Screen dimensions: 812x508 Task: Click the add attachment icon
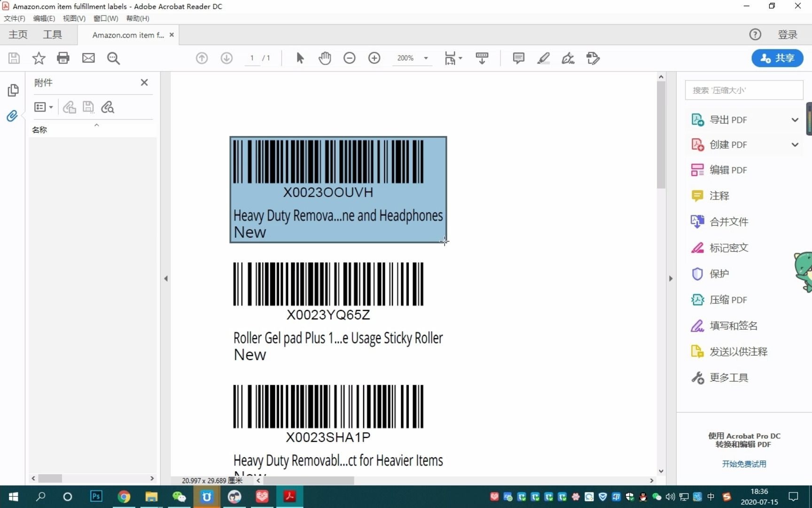69,107
